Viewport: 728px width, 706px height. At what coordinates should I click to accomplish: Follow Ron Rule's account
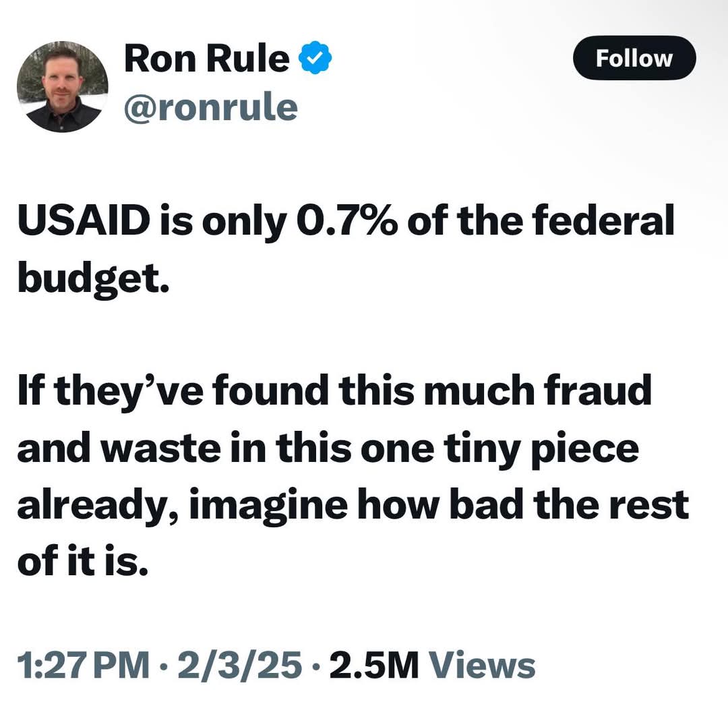coord(634,58)
